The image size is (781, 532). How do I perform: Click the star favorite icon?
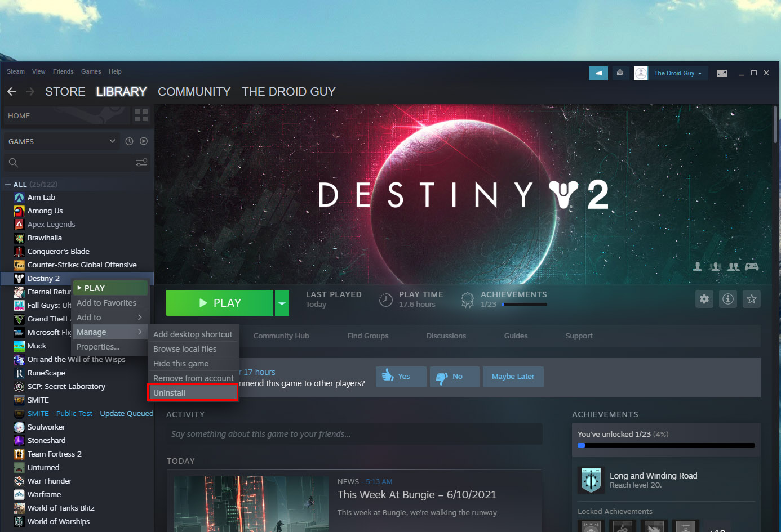point(752,299)
